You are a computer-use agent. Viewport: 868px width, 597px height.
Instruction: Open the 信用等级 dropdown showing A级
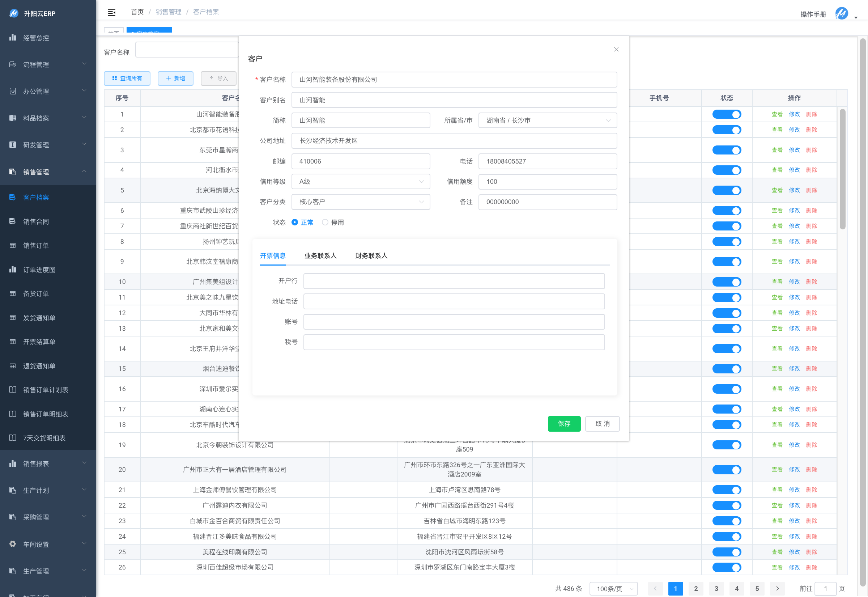click(x=360, y=181)
